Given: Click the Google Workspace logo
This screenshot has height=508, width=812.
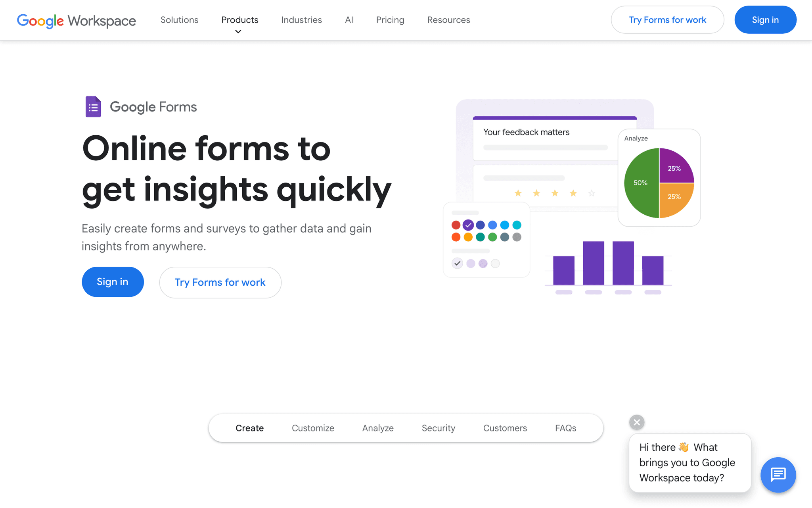Looking at the screenshot, I should [x=76, y=21].
